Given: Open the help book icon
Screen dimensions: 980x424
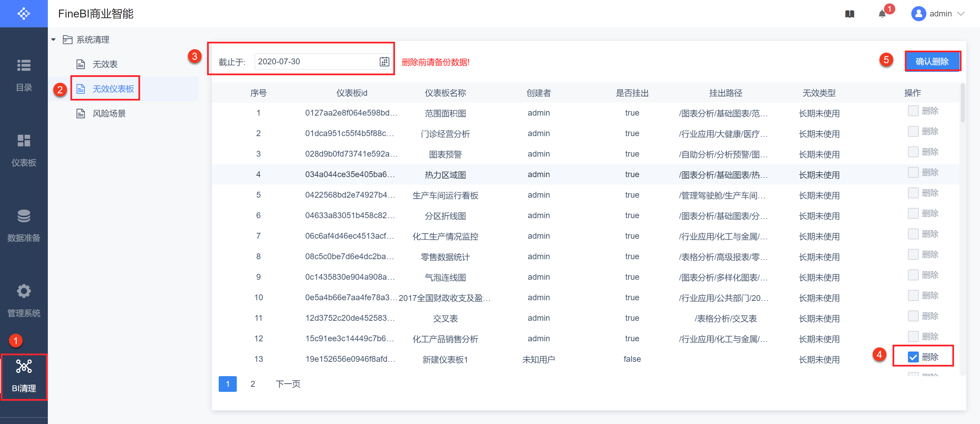Looking at the screenshot, I should point(849,14).
